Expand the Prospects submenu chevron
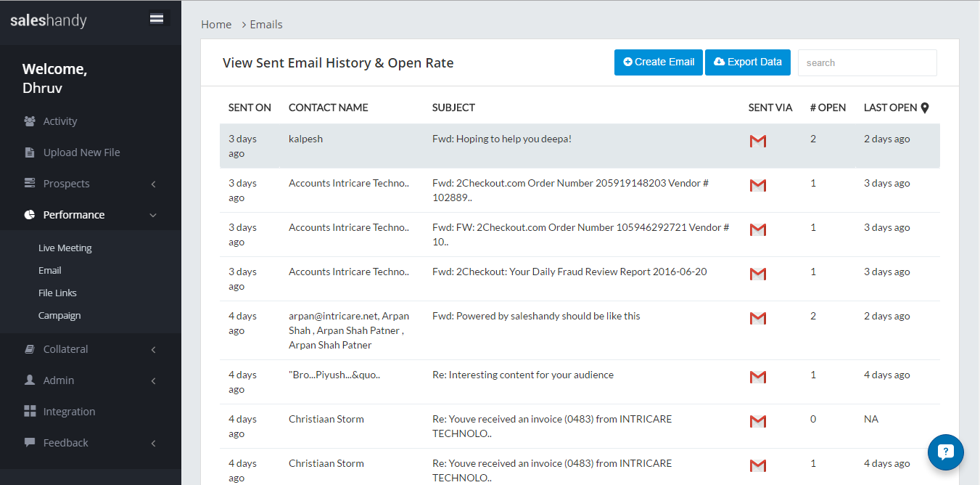980x485 pixels. tap(153, 184)
